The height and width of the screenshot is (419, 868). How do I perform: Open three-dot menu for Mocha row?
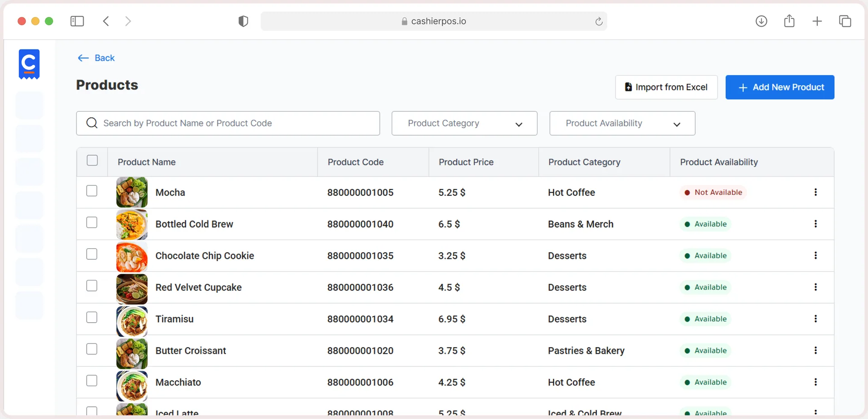(x=816, y=192)
